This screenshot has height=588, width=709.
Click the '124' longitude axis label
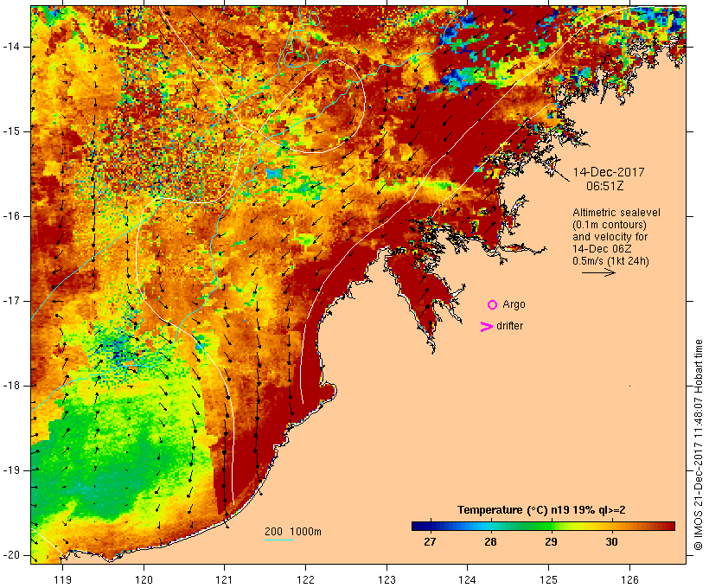[x=467, y=579]
